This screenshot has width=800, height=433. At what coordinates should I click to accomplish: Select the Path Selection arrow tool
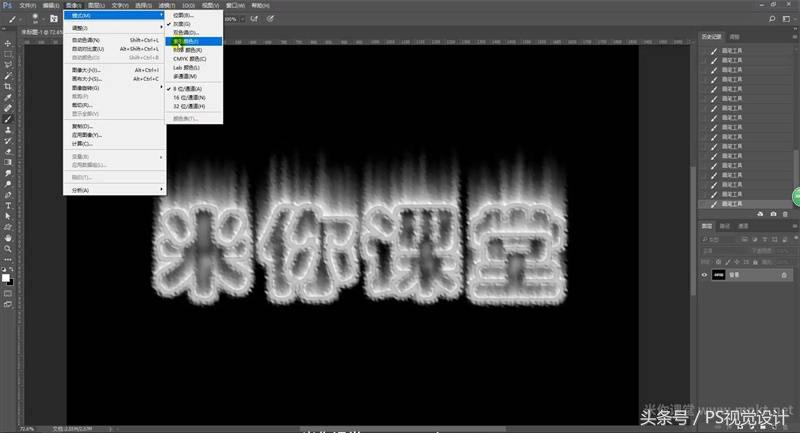pyautogui.click(x=8, y=216)
